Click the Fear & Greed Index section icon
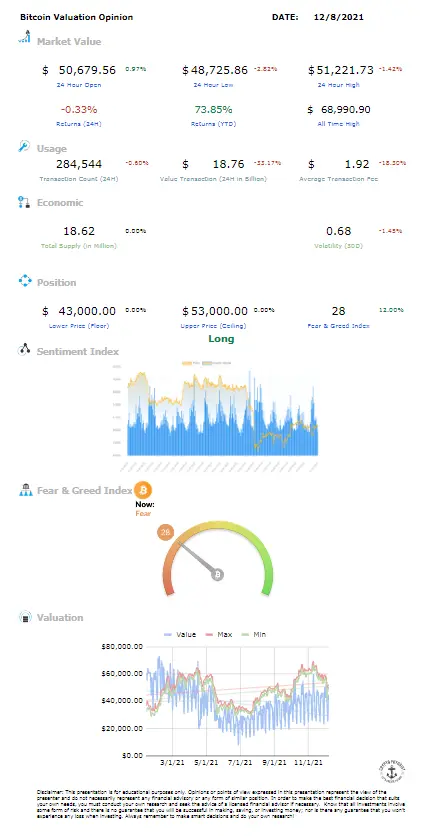The image size is (426, 838). 25,490
